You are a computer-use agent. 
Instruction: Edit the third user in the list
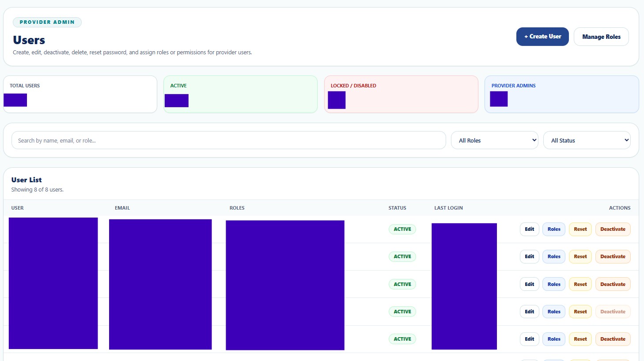tap(530, 284)
